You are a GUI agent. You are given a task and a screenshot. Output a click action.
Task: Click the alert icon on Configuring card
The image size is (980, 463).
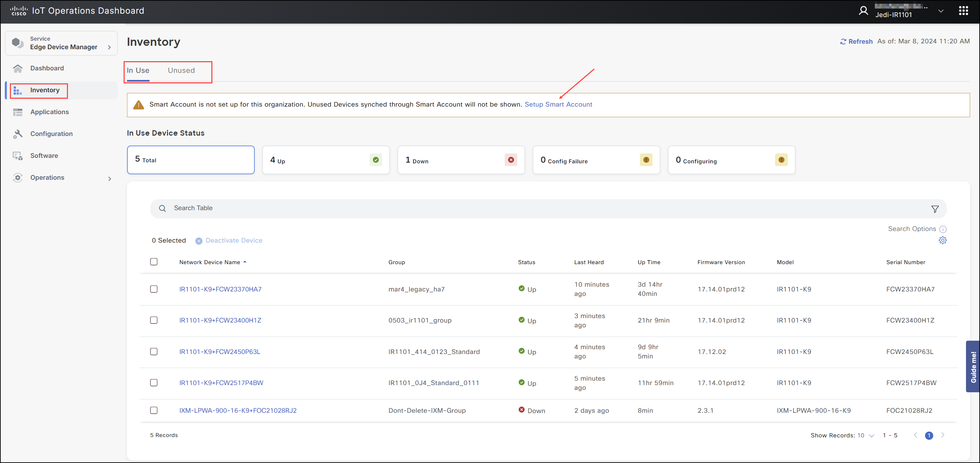click(781, 160)
